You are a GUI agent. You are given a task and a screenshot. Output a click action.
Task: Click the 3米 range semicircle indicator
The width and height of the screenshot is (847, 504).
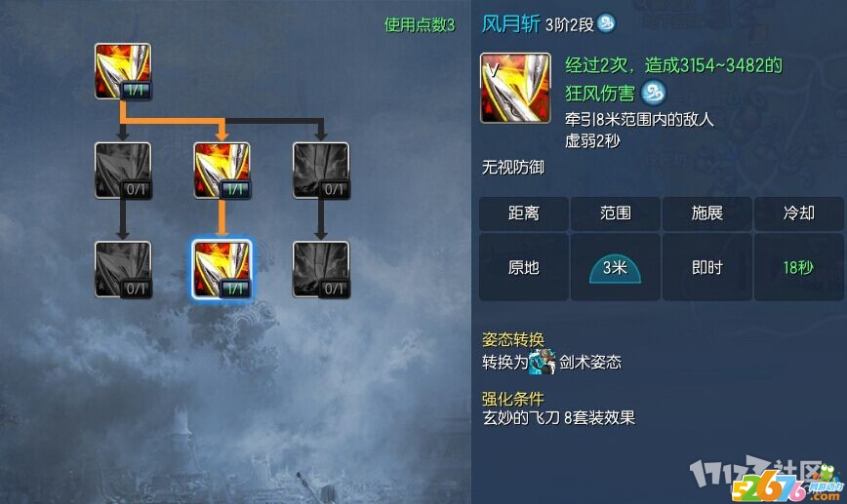(615, 269)
